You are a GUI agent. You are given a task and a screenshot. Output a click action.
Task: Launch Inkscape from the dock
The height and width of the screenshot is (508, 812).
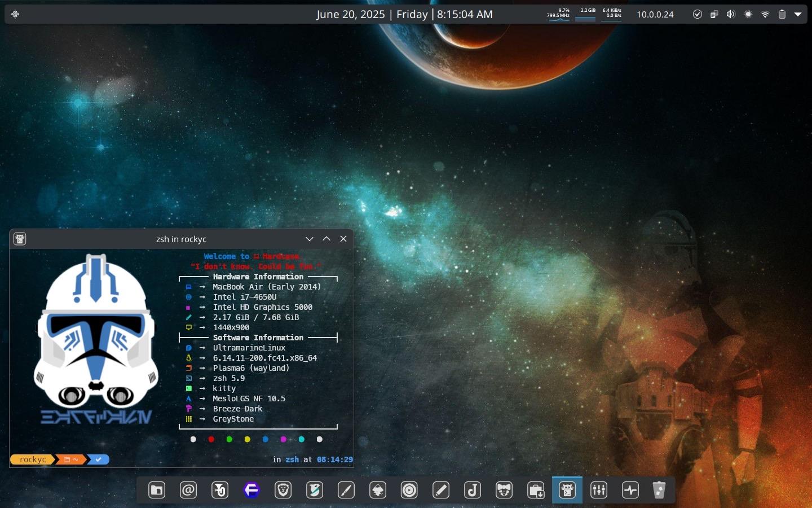click(x=378, y=490)
